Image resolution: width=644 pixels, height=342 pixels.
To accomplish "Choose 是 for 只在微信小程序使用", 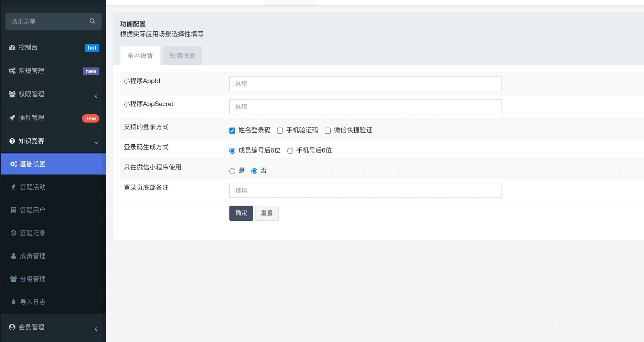I will [x=232, y=171].
